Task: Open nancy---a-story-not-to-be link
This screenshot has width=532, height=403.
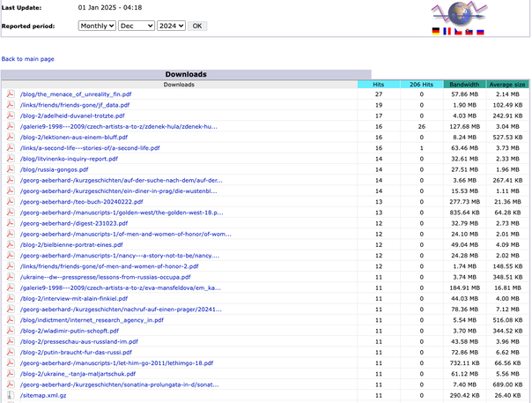Action: point(120,256)
